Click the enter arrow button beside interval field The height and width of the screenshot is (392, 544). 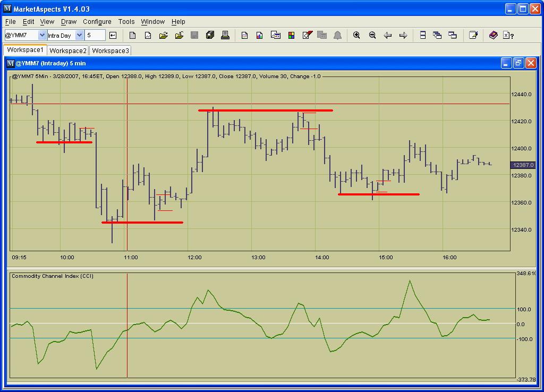click(x=113, y=36)
